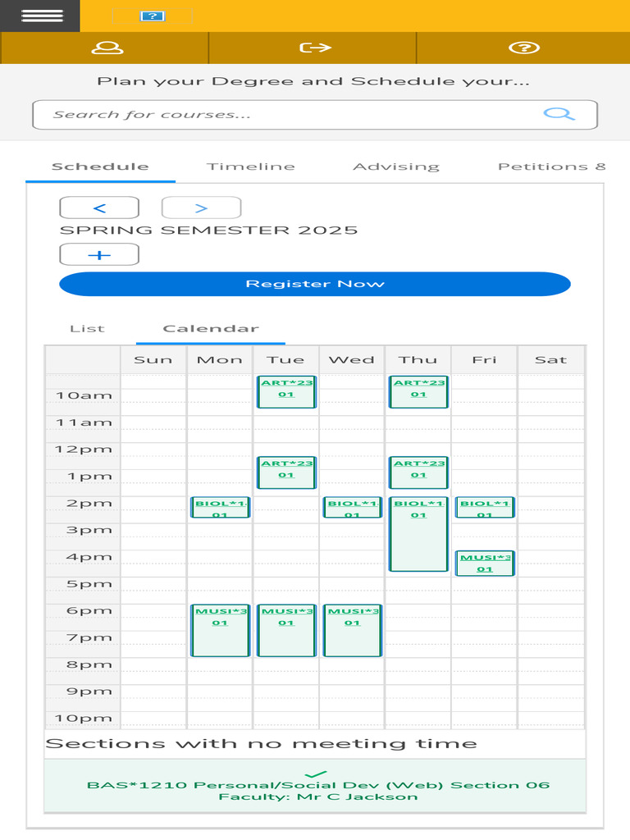
Task: Switch to the Advising tab
Action: point(396,167)
